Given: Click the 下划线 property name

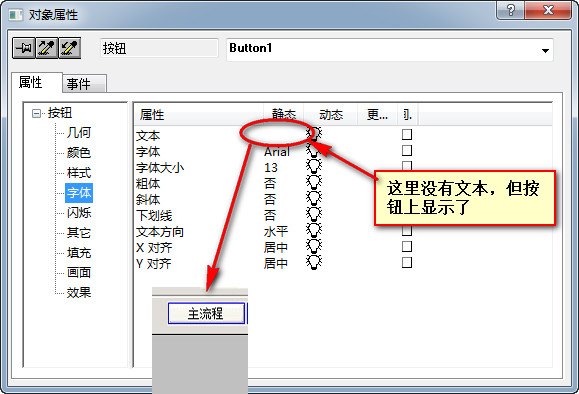Looking at the screenshot, I should pos(154,216).
